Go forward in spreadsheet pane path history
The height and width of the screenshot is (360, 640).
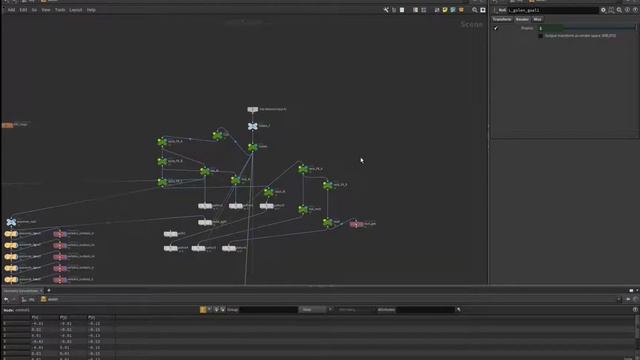pyautogui.click(x=14, y=300)
